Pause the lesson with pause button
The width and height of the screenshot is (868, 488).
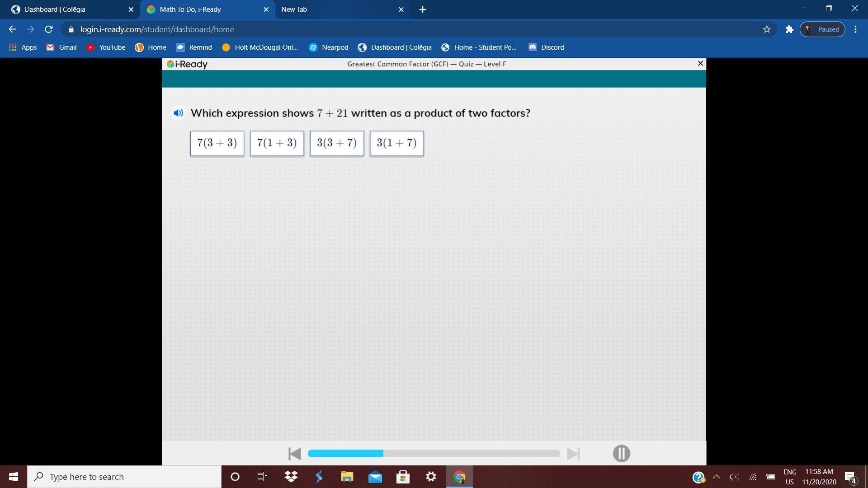click(621, 453)
